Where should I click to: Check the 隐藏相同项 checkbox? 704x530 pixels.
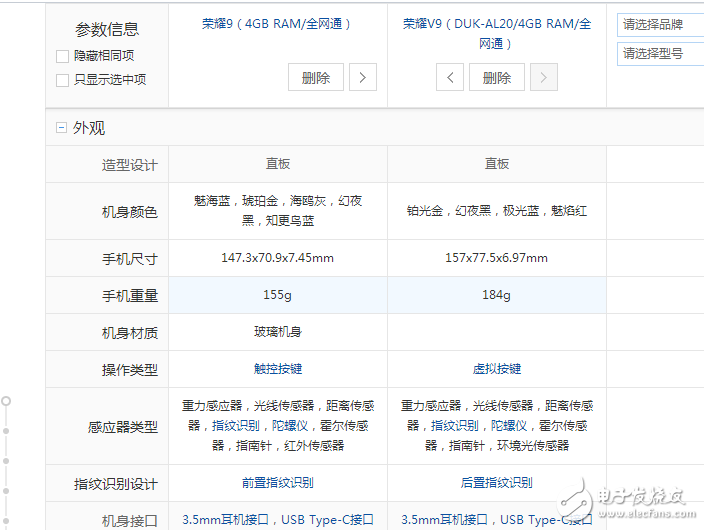coord(62,56)
